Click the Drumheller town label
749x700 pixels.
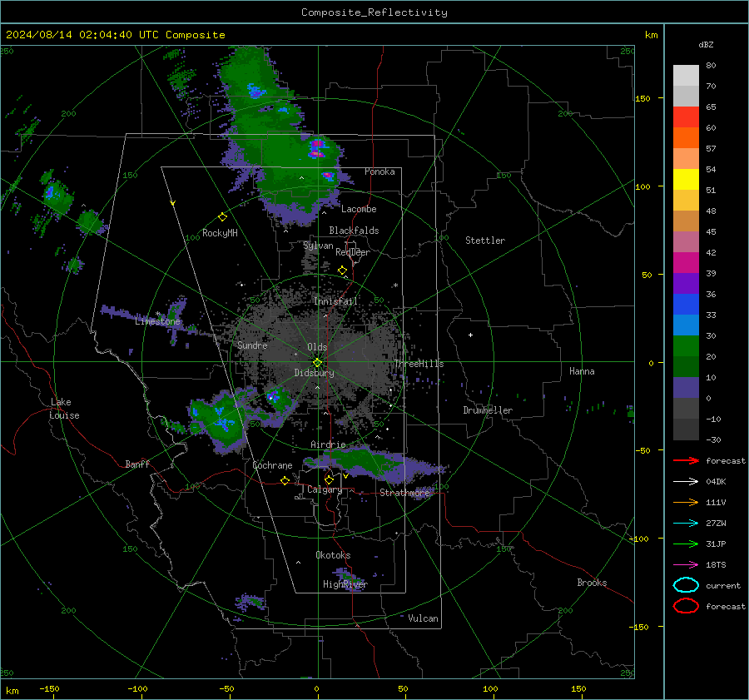[x=488, y=410]
